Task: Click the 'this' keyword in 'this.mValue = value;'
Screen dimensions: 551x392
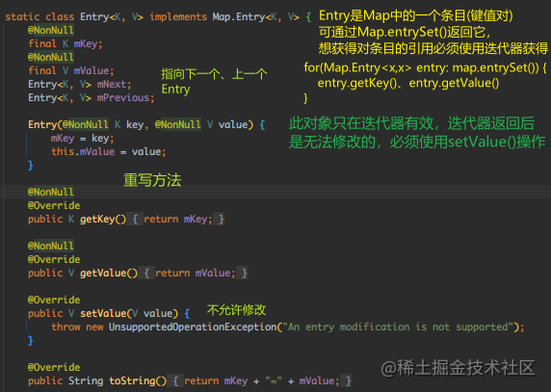Action: [63, 152]
